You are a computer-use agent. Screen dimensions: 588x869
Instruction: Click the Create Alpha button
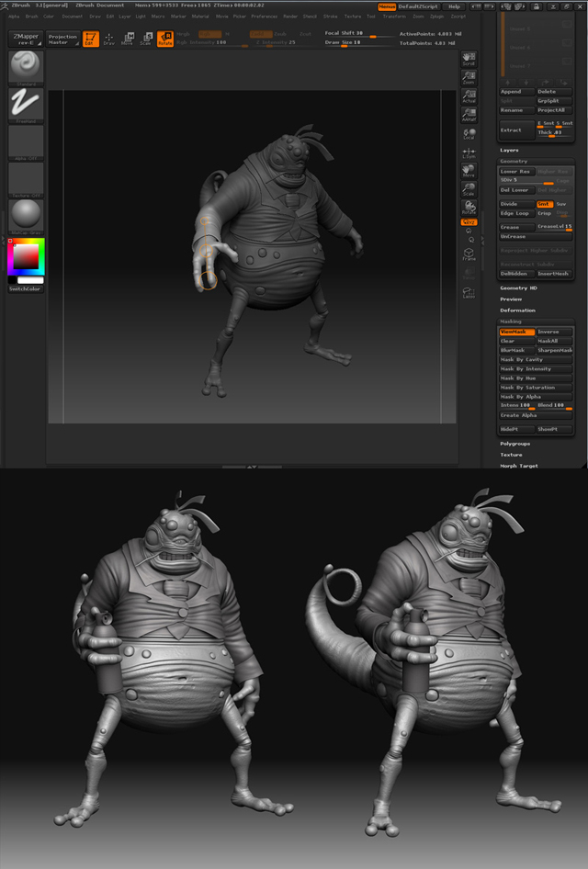tap(536, 415)
